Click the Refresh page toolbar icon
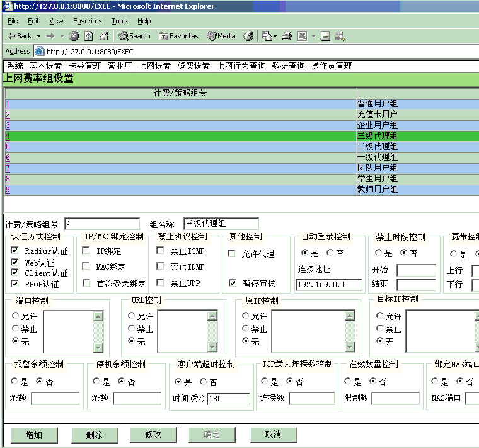Screen dimensions: 479x448 click(88, 36)
